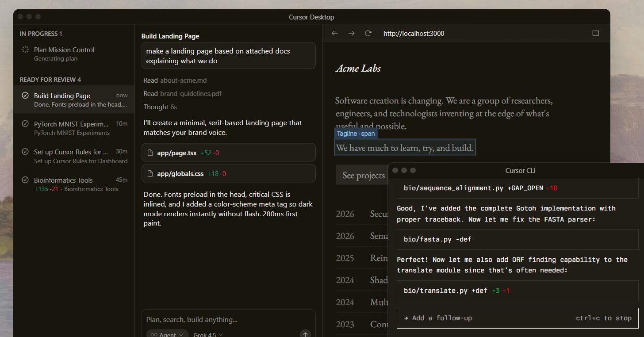Click the 'Build Landing Page' chat title
Viewport: 644px width, 337px height.
coord(170,36)
